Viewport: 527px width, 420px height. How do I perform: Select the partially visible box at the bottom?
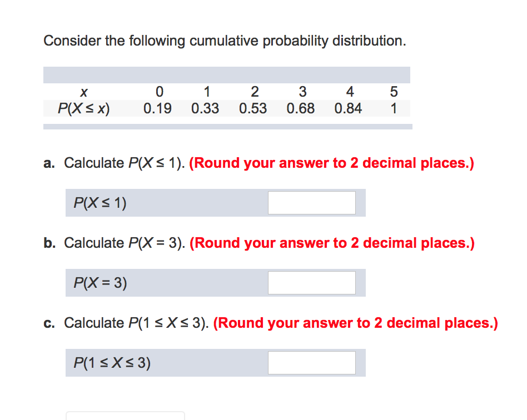point(125,417)
